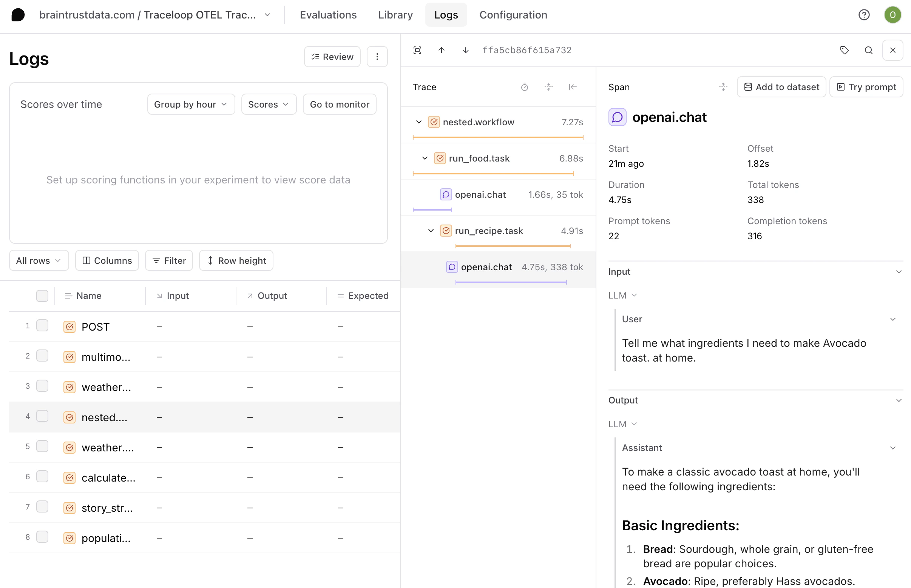Open the help question mark icon
The width and height of the screenshot is (911, 588).
click(x=864, y=15)
